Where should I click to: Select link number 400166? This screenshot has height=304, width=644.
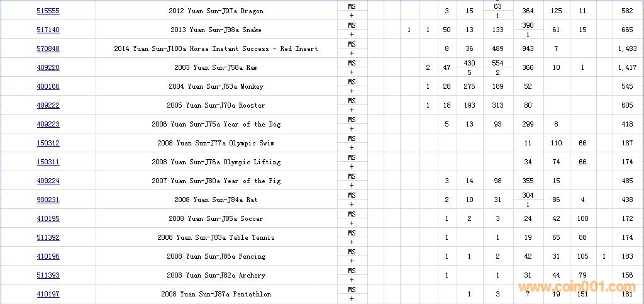click(x=48, y=87)
